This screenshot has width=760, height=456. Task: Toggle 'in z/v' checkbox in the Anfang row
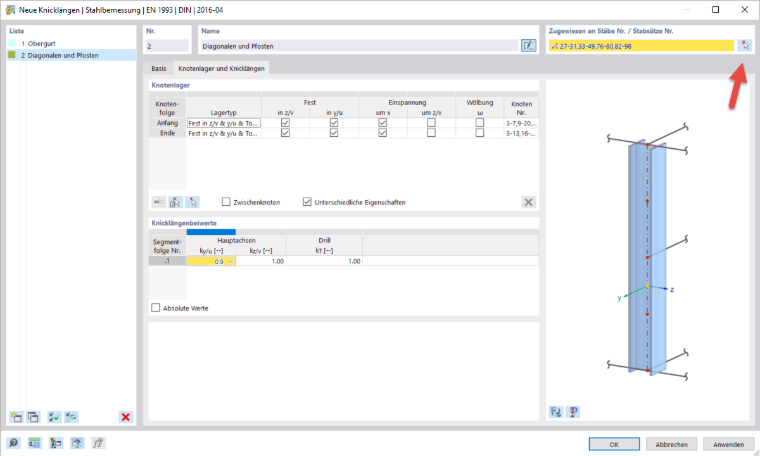click(285, 123)
